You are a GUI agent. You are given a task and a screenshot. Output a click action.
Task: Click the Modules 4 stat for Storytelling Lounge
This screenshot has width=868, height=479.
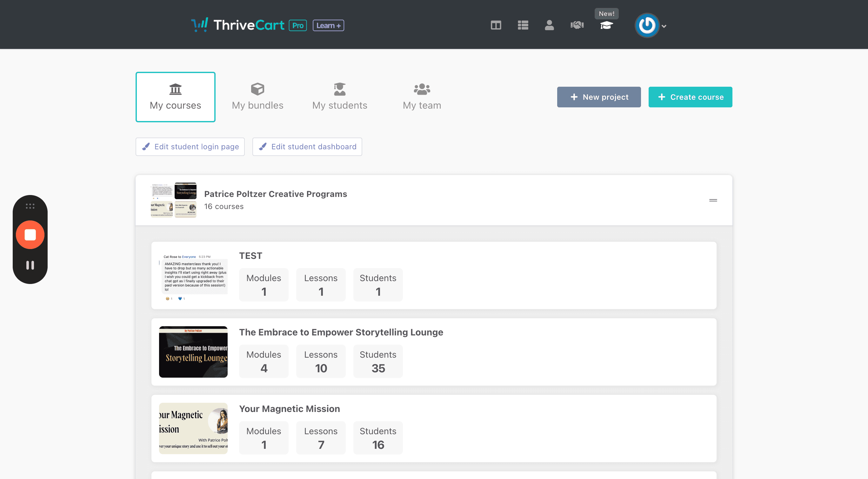coord(264,361)
